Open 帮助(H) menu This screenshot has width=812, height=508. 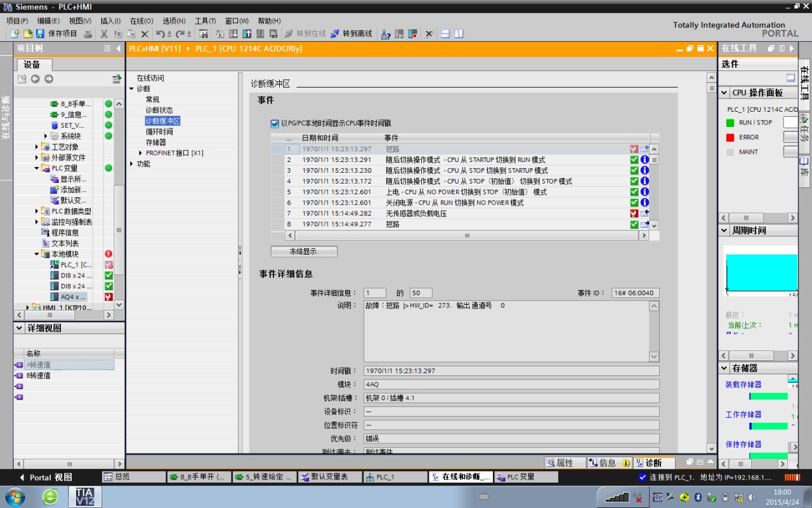[269, 21]
